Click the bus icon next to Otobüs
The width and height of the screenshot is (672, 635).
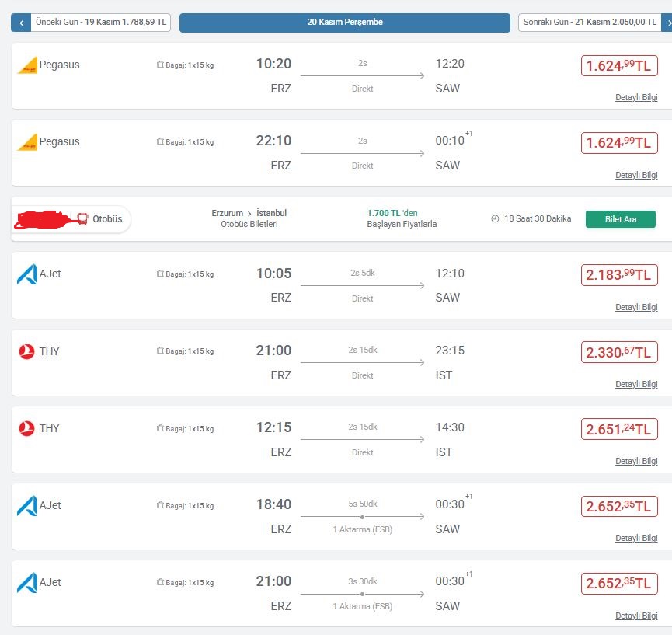(x=82, y=219)
